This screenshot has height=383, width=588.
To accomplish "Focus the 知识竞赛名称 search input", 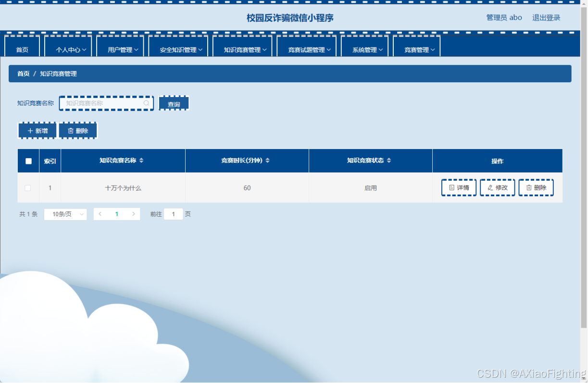I will click(x=106, y=103).
